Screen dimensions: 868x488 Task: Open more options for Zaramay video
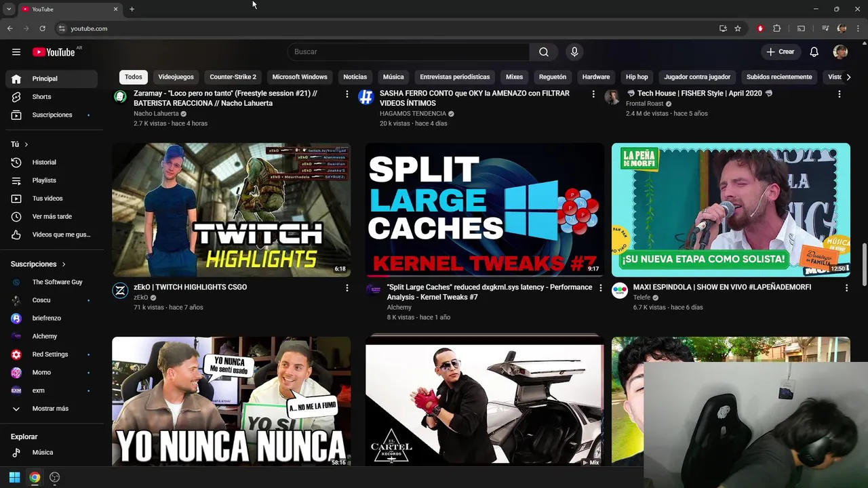[347, 94]
